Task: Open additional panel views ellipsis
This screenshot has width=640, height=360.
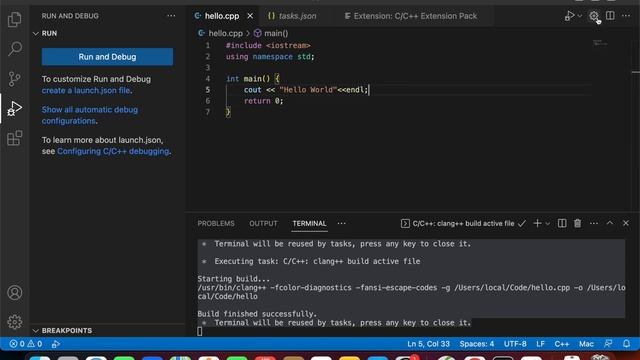Action: (x=342, y=223)
